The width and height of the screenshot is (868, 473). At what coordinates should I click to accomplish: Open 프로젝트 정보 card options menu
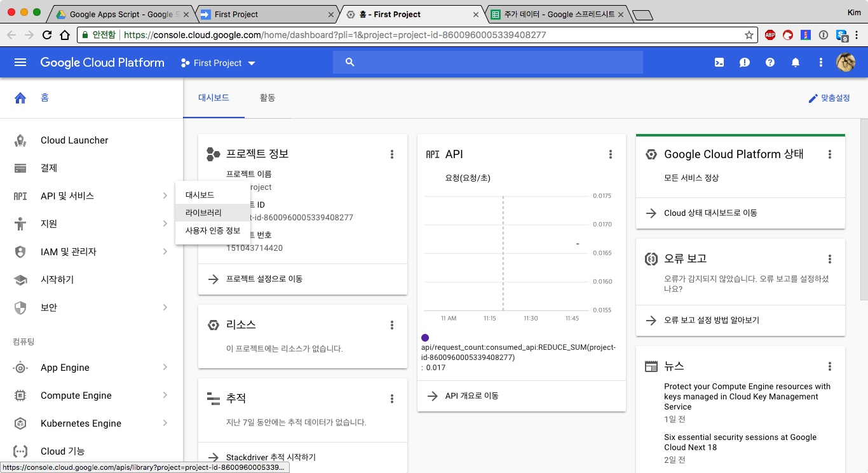[392, 154]
